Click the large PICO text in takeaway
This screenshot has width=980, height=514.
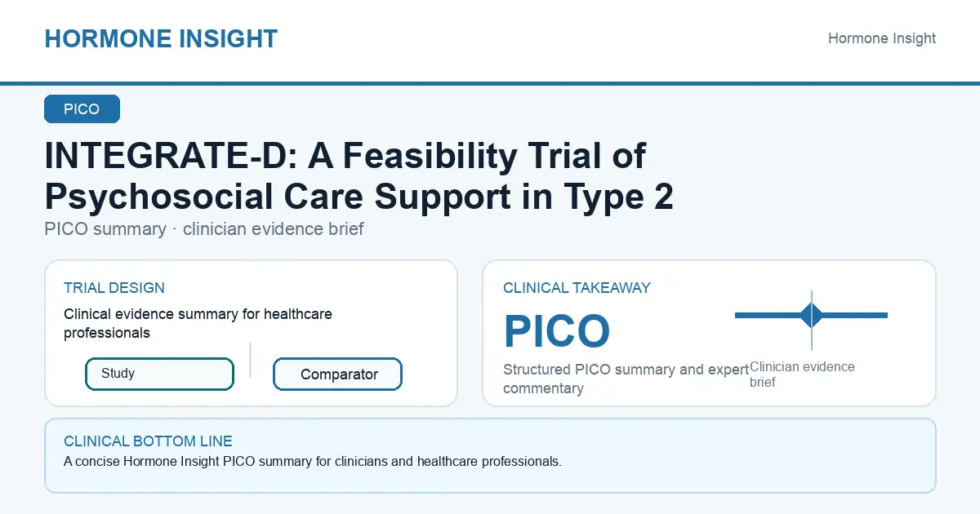pyautogui.click(x=557, y=331)
